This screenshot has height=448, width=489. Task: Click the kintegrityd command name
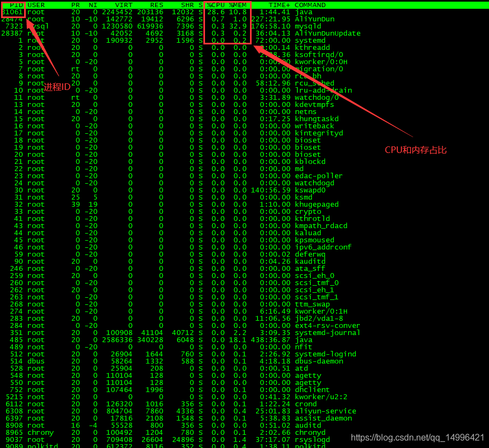(x=319, y=133)
